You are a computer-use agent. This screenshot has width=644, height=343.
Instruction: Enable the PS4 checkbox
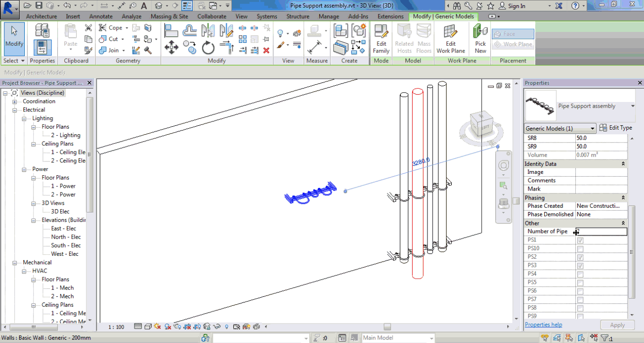tap(580, 273)
